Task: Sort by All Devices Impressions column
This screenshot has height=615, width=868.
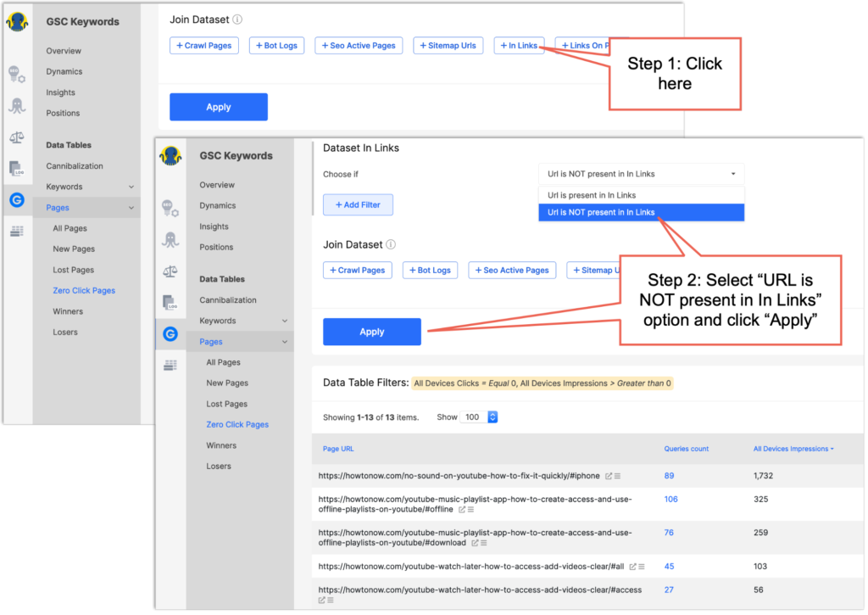Action: click(x=793, y=449)
